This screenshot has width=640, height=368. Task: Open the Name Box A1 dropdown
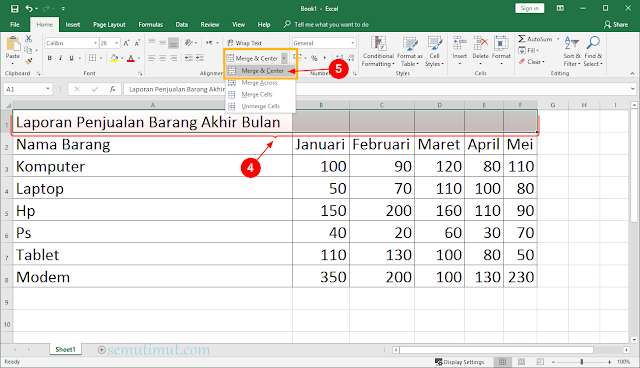[x=48, y=89]
